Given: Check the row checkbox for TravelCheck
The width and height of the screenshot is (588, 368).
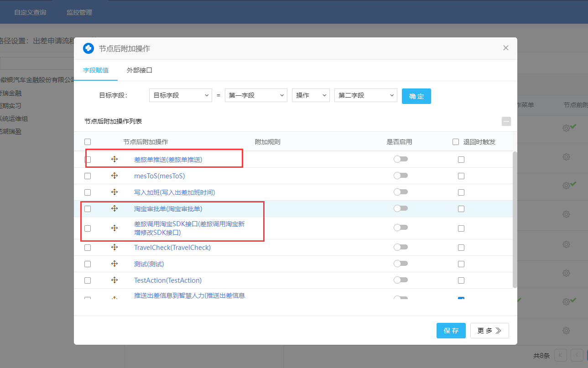Looking at the screenshot, I should [x=88, y=248].
